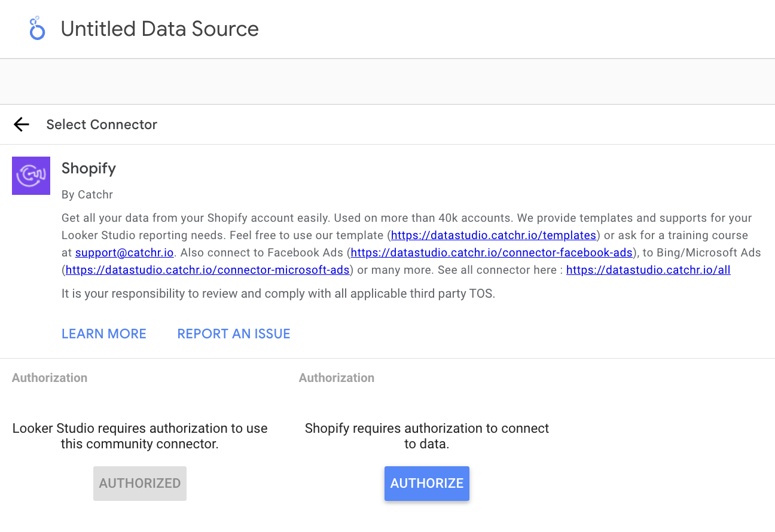Click the back arrow to return to connectors

[21, 124]
